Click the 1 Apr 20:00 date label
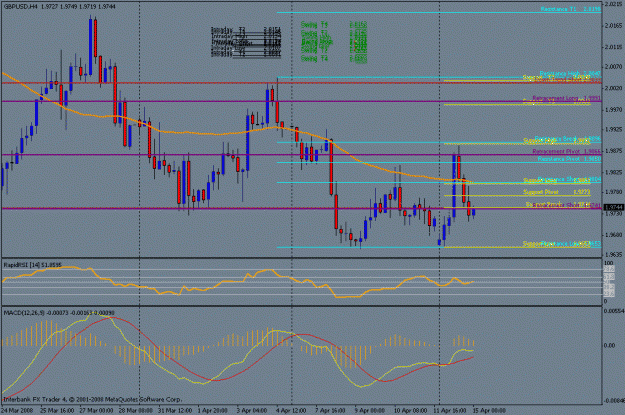 (213, 410)
